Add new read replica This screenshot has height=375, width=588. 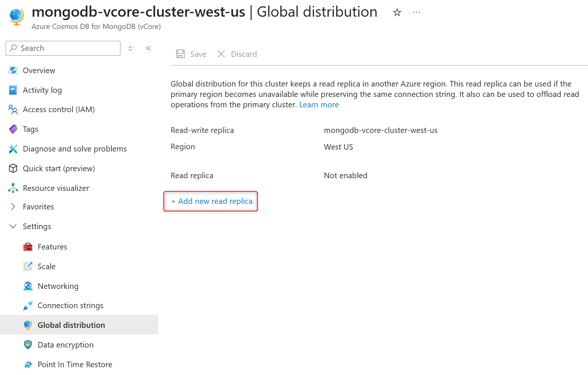pos(211,201)
